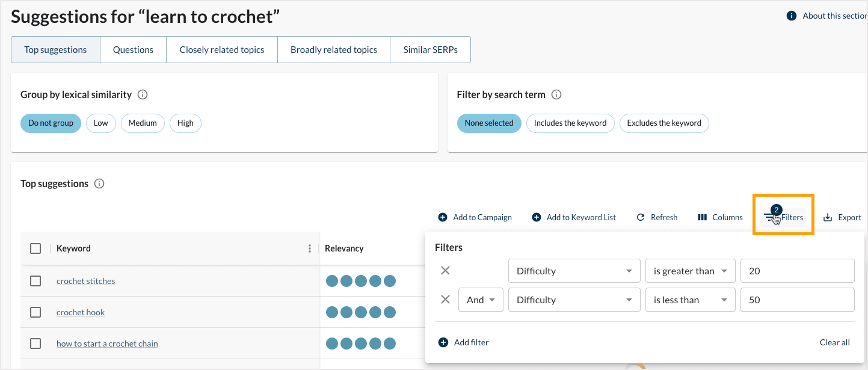Tick the 'crochet hook' row checkbox
The image size is (868, 370).
click(35, 312)
